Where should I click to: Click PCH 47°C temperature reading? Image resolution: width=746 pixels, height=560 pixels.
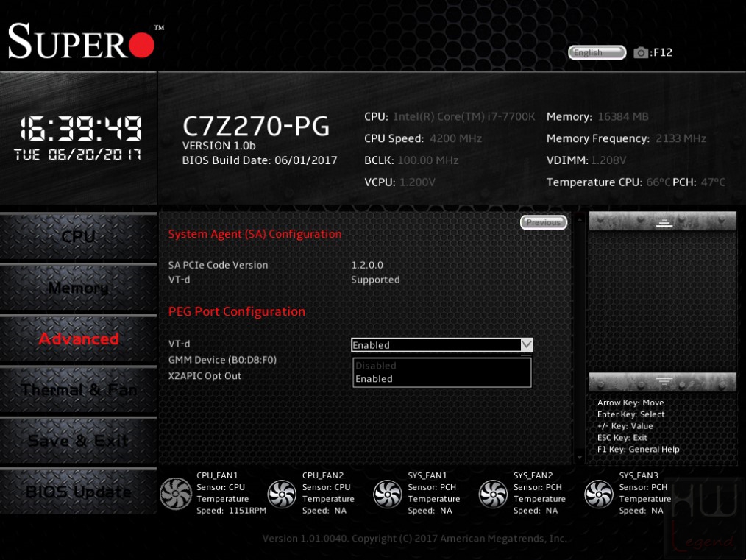point(713,182)
